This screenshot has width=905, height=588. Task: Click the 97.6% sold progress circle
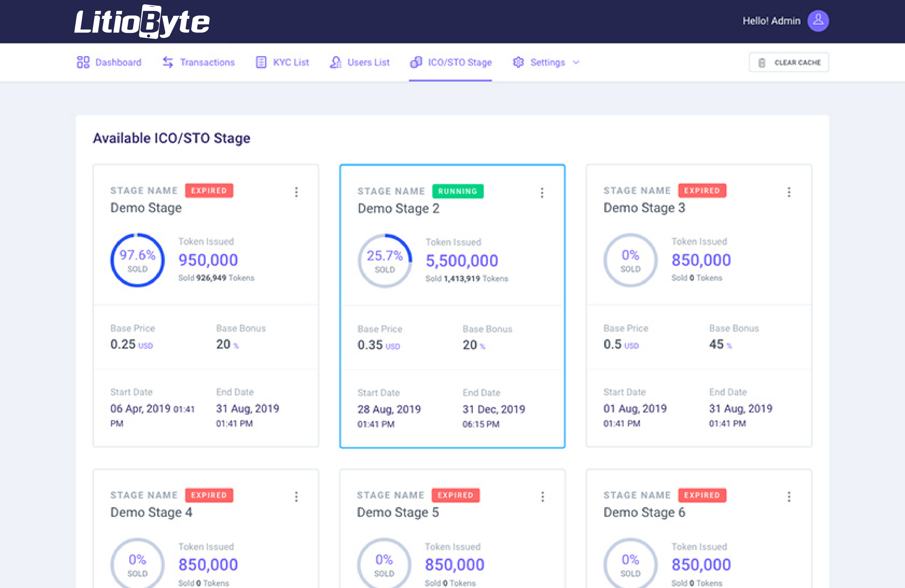137,260
